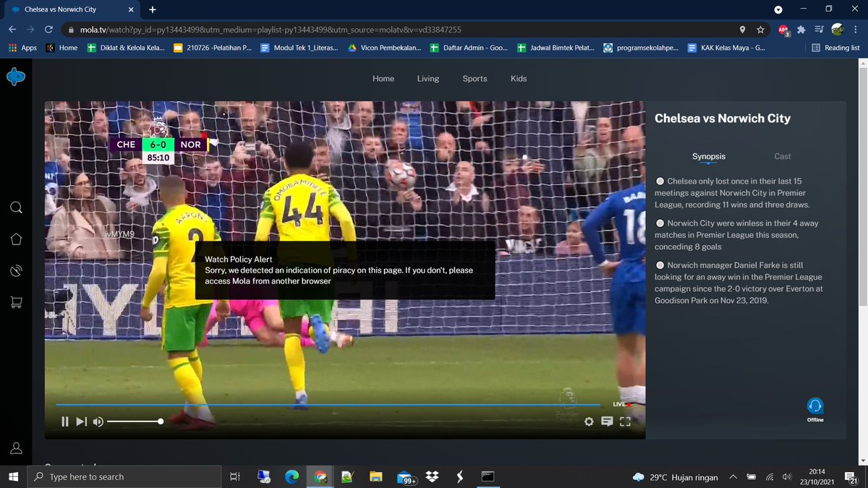Image resolution: width=868 pixels, height=488 pixels.
Task: Open Diklat & Kelola Kela... bookmark
Action: (126, 48)
